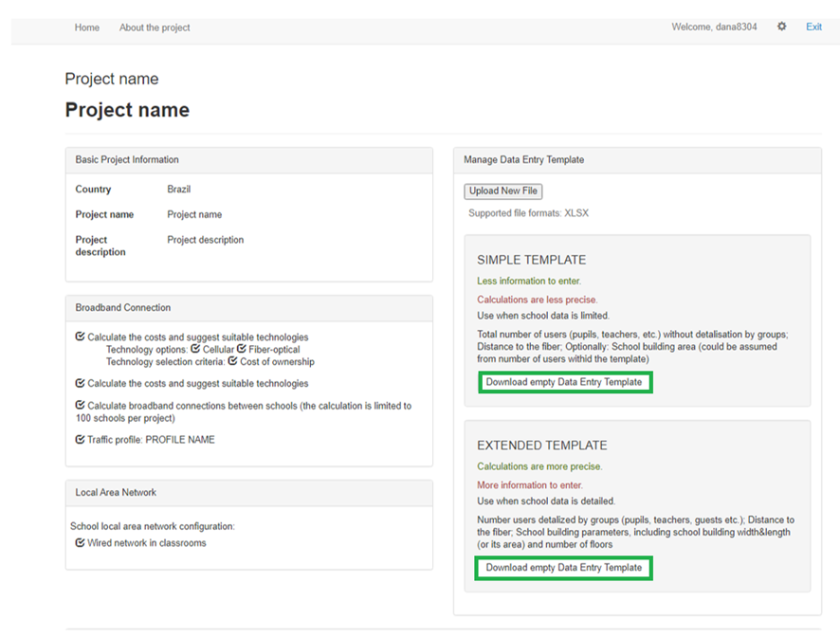Image resolution: width=840 pixels, height=638 pixels.
Task: Toggle broadband connections between schools checkbox
Action: pyautogui.click(x=81, y=406)
